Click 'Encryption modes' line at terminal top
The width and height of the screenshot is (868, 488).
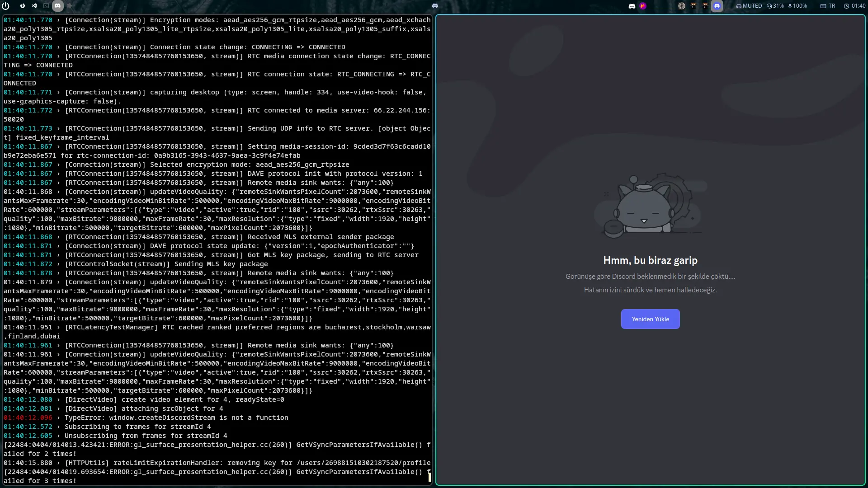pos(217,29)
